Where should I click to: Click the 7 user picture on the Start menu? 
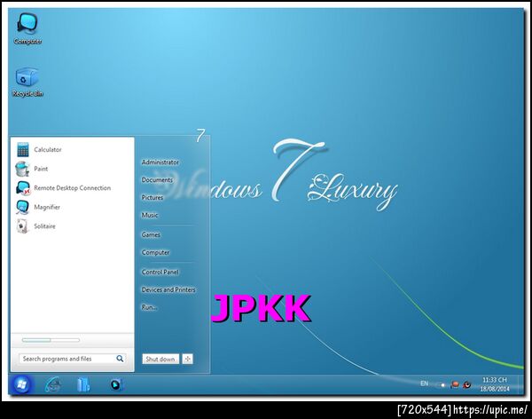(x=201, y=135)
